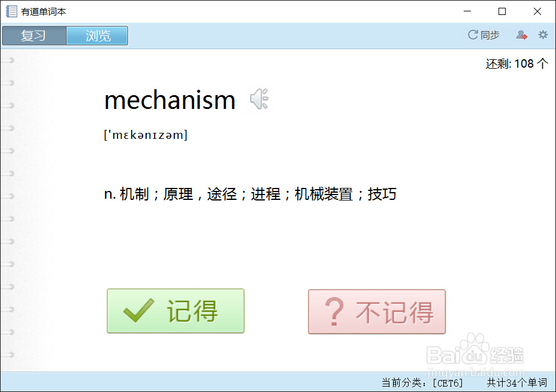
Task: Mark word as remembered with 记得
Action: pyautogui.click(x=176, y=311)
